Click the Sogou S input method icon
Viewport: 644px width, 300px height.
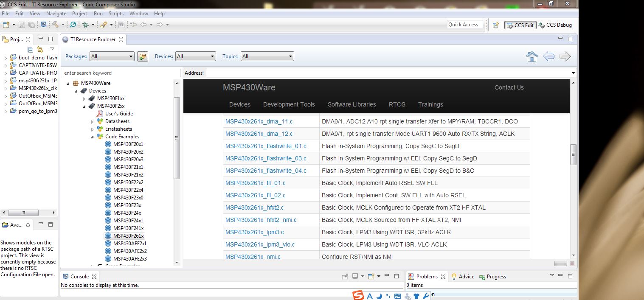358,295
